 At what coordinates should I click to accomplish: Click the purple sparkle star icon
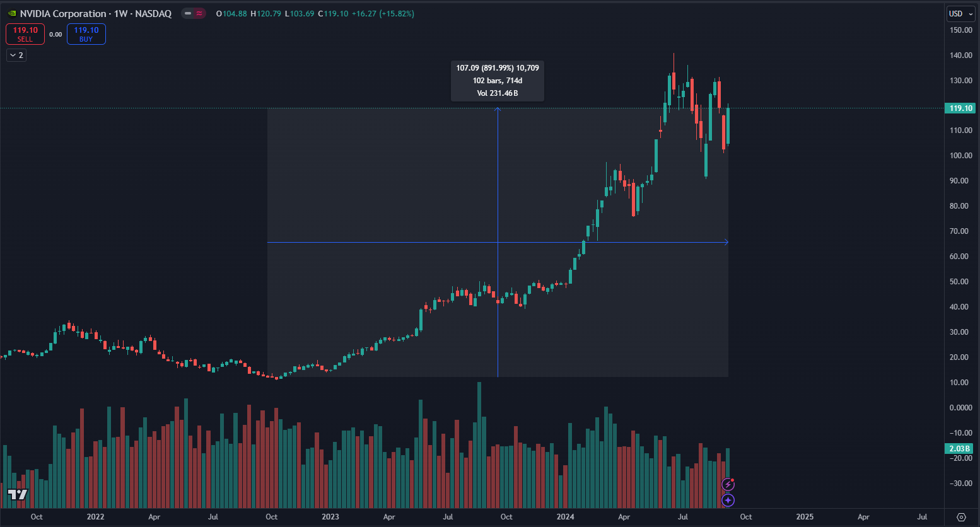(728, 500)
